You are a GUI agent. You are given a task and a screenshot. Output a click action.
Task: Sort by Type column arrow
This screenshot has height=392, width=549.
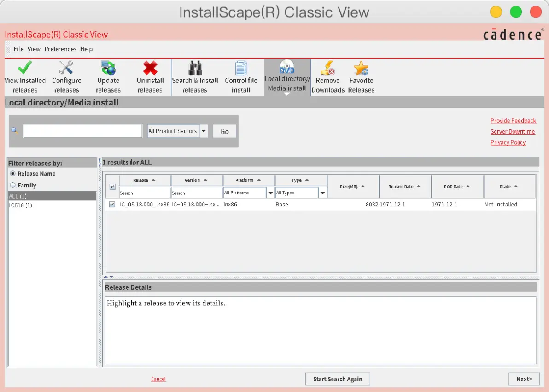[x=307, y=180]
